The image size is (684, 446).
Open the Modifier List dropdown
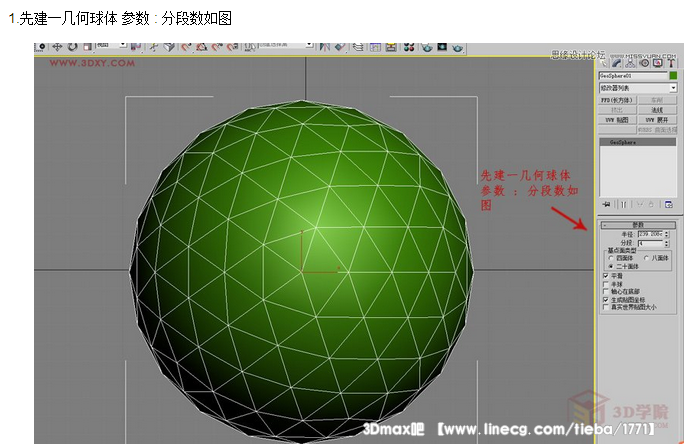point(638,88)
